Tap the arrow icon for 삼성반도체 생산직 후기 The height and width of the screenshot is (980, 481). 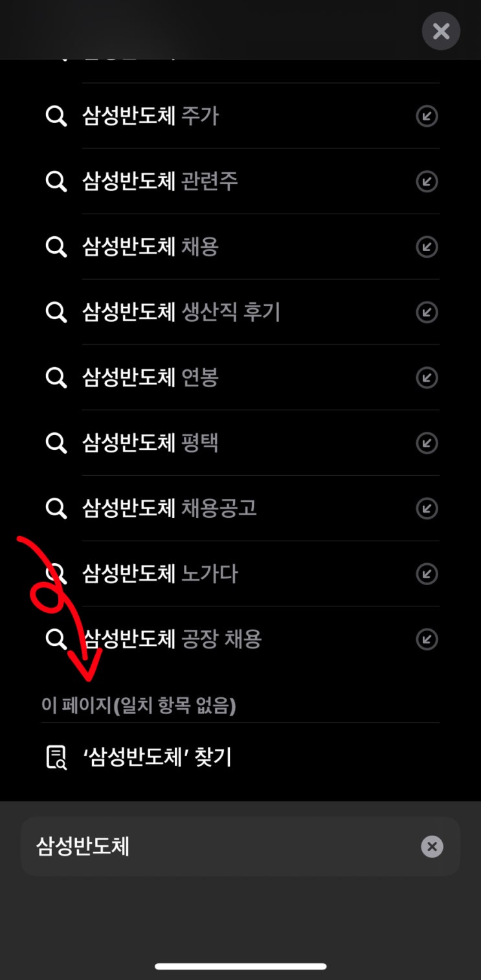tap(427, 313)
